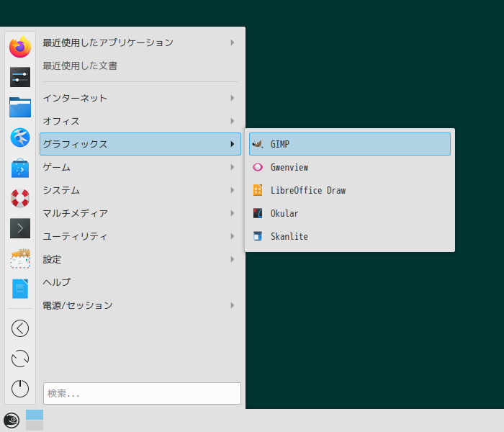The height and width of the screenshot is (432, 504).
Task: Open the blue text document icon in sidebar
Action: (x=20, y=289)
